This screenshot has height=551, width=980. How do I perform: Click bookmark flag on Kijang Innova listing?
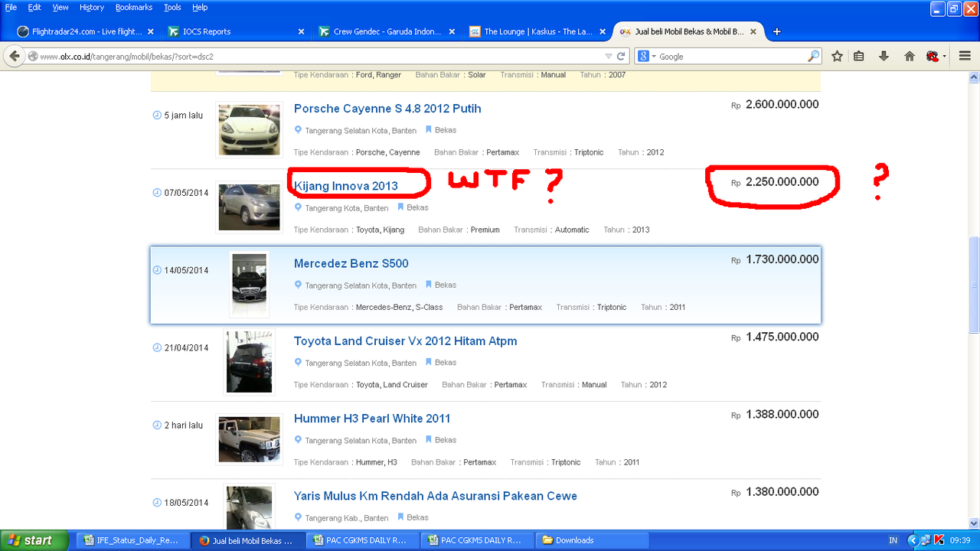401,207
